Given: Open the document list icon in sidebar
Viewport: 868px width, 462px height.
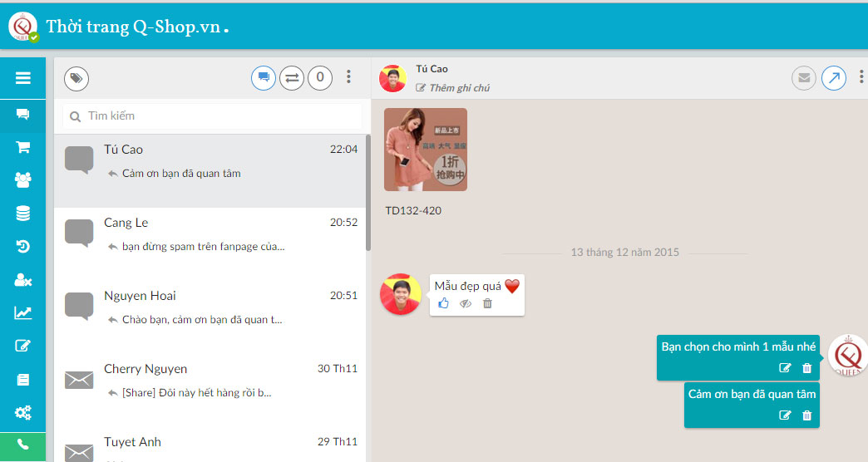Looking at the screenshot, I should (22, 380).
